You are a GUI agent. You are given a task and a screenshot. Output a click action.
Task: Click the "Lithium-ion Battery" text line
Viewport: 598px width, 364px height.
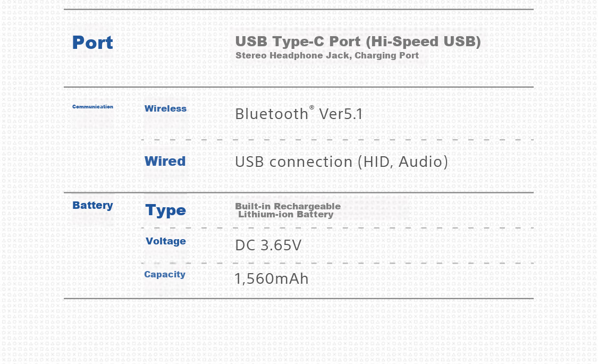point(285,215)
